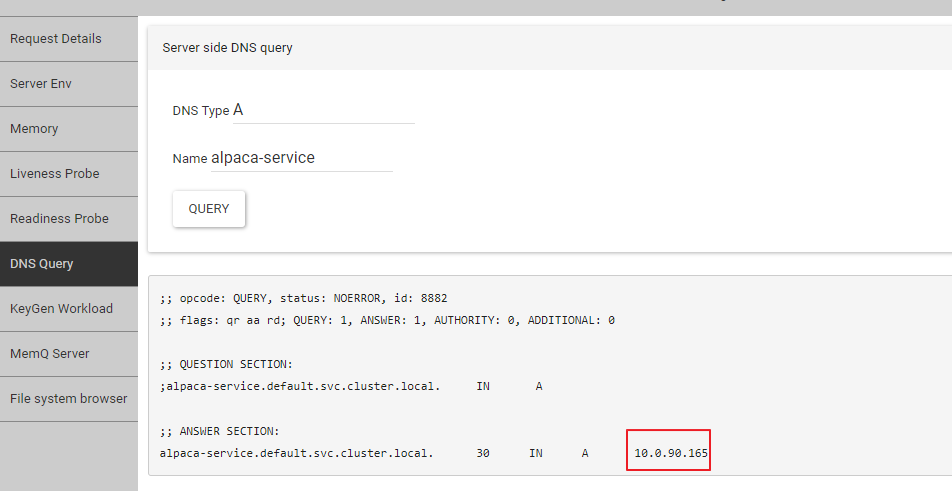Select Readiness Probe in sidebar
The image size is (952, 491).
69,218
